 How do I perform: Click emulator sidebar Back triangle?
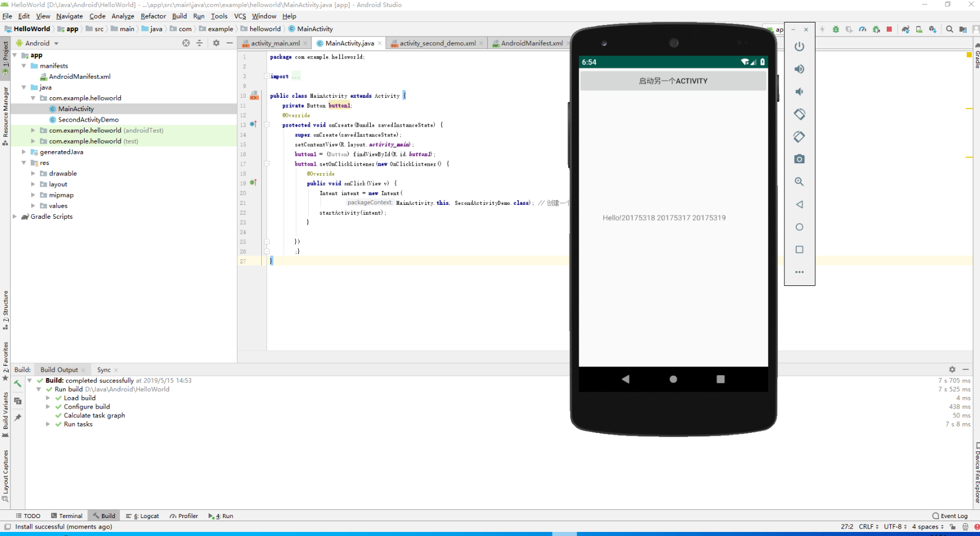tap(799, 204)
